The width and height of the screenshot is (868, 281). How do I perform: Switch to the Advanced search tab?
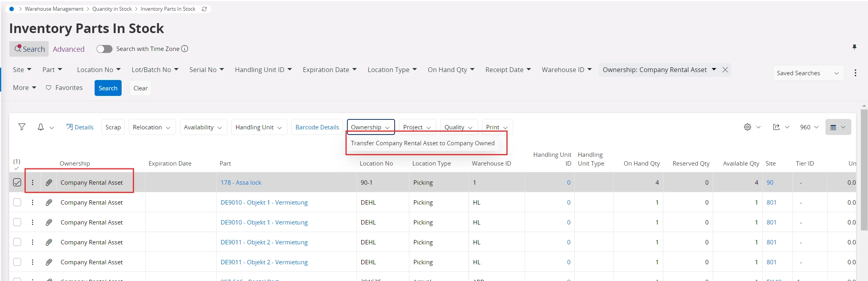pyautogui.click(x=69, y=49)
